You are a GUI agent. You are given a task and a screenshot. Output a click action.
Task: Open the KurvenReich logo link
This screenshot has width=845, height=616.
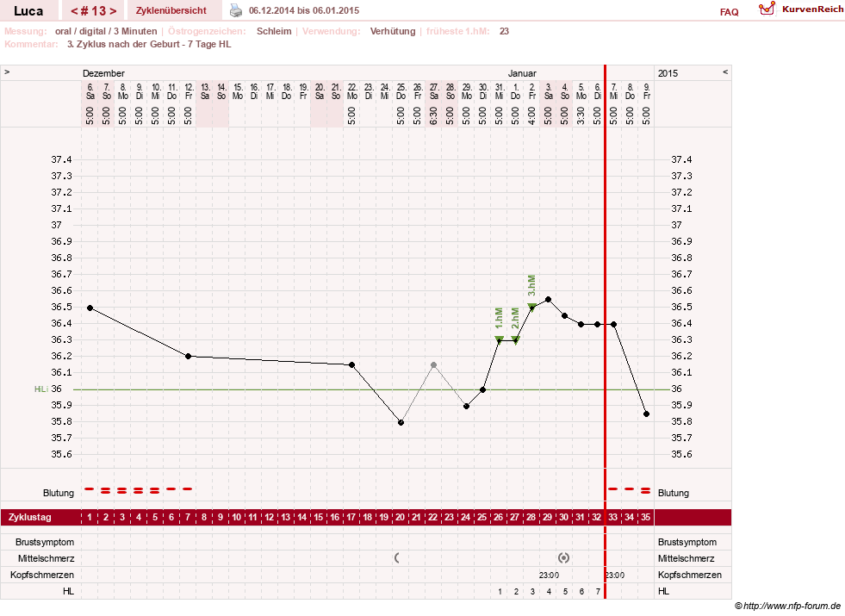point(800,9)
